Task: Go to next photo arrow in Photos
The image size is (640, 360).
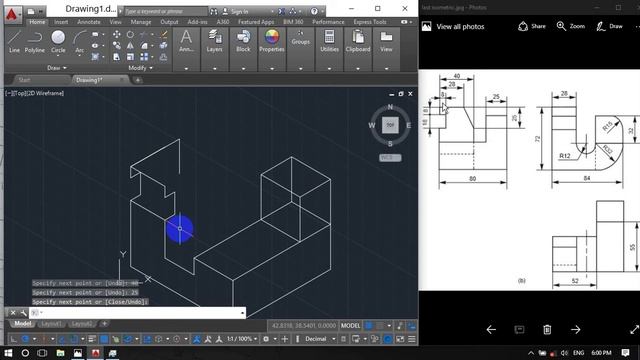Action: pyautogui.click(x=576, y=329)
